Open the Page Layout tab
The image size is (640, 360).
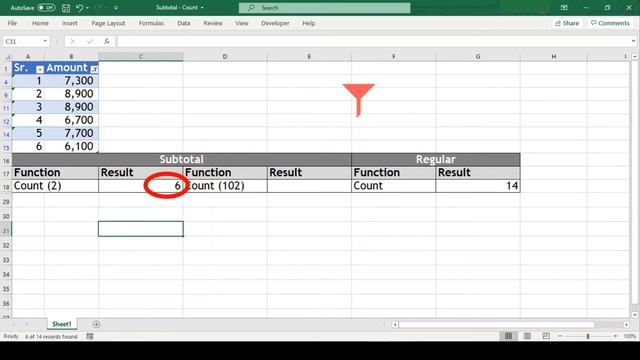coord(108,23)
